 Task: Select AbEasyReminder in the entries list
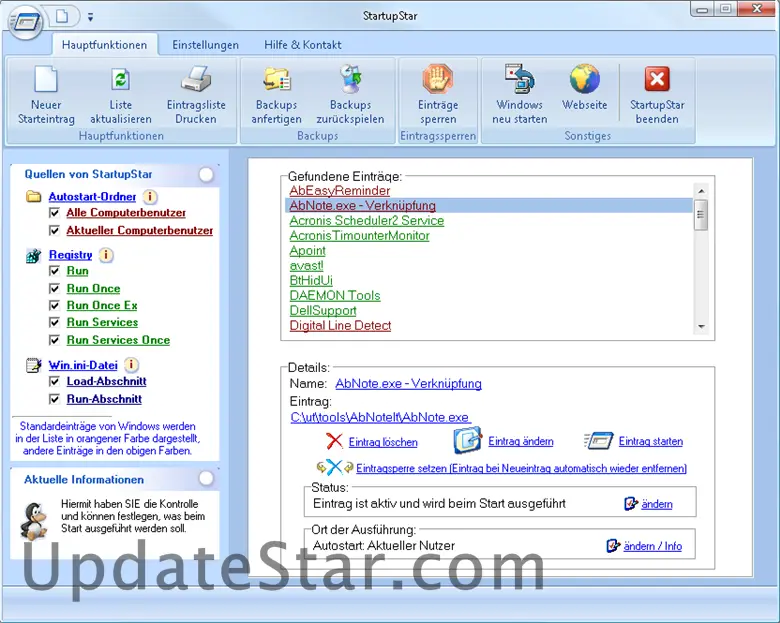340,191
